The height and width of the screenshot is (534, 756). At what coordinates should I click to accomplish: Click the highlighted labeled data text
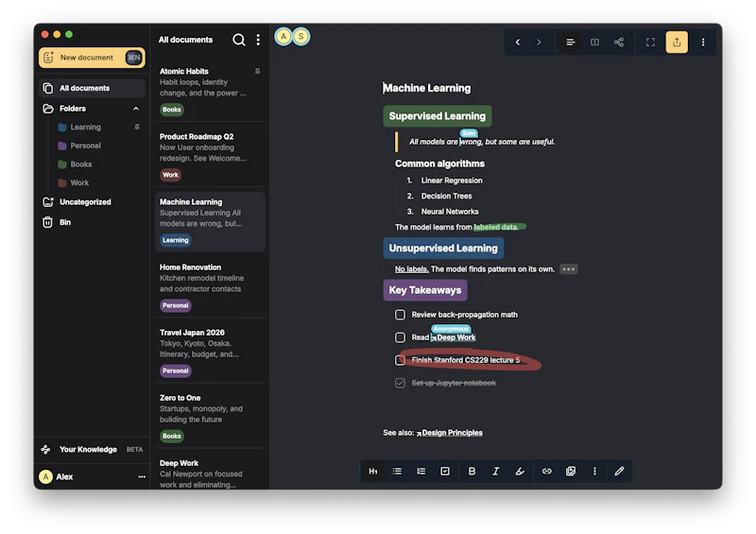(x=496, y=227)
